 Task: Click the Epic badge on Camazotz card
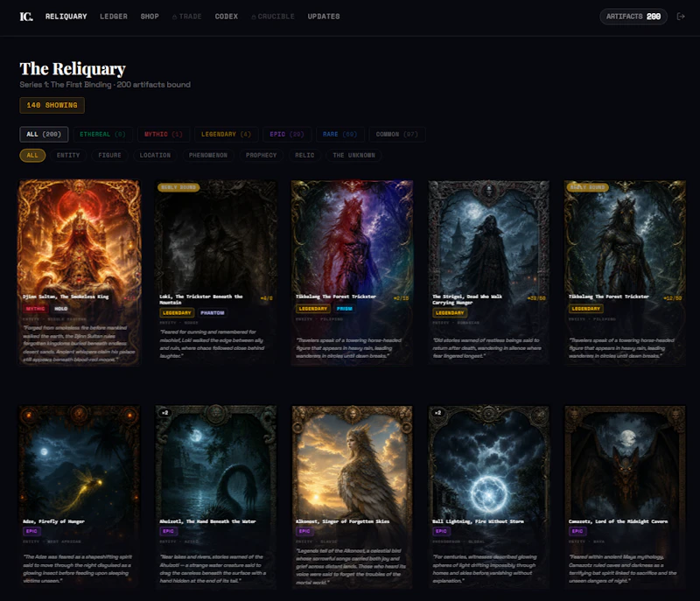577,531
